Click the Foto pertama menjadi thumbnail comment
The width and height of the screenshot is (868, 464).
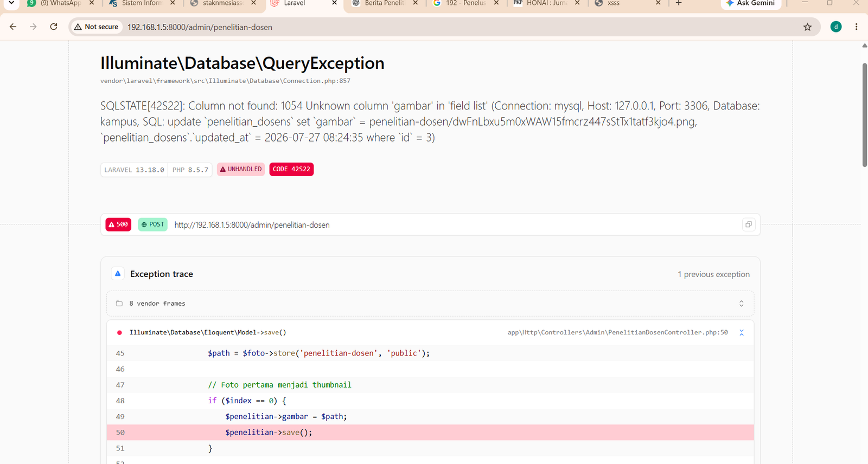pos(279,385)
